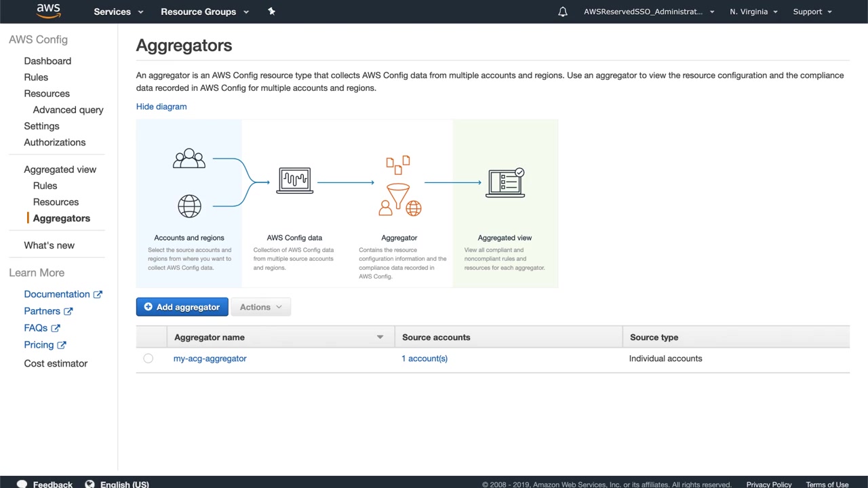Click the pin shortcuts icon in navbar

click(x=271, y=12)
